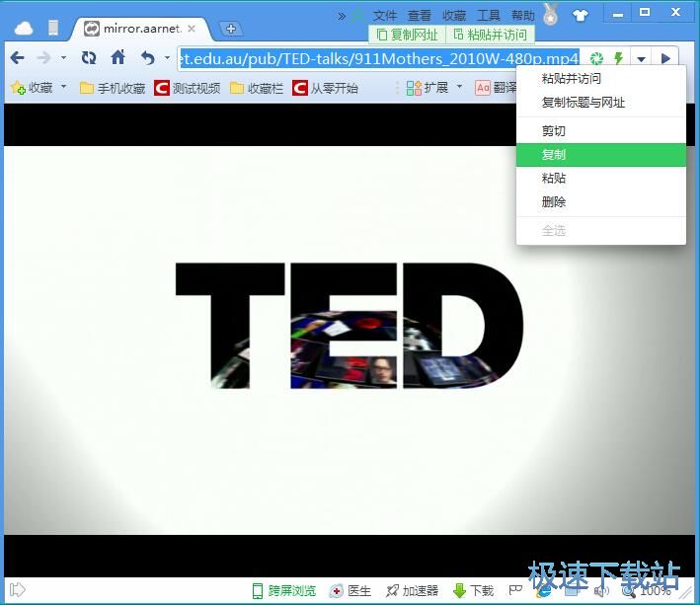700x605 pixels.
Task: Click 加速器 accelerator in the status bar
Action: point(412,591)
